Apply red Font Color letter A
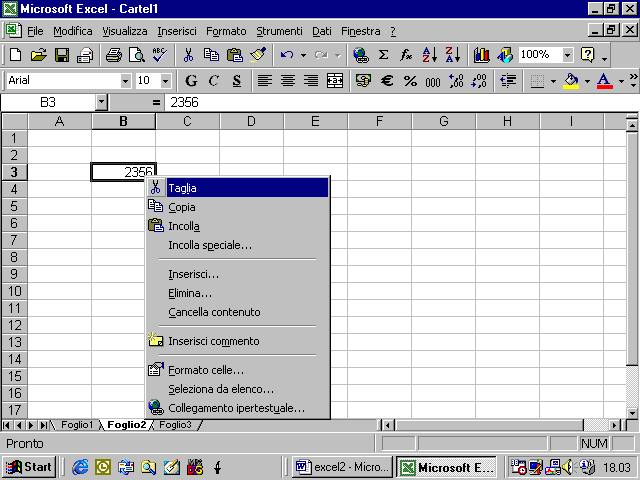The width and height of the screenshot is (640, 480). (604, 80)
